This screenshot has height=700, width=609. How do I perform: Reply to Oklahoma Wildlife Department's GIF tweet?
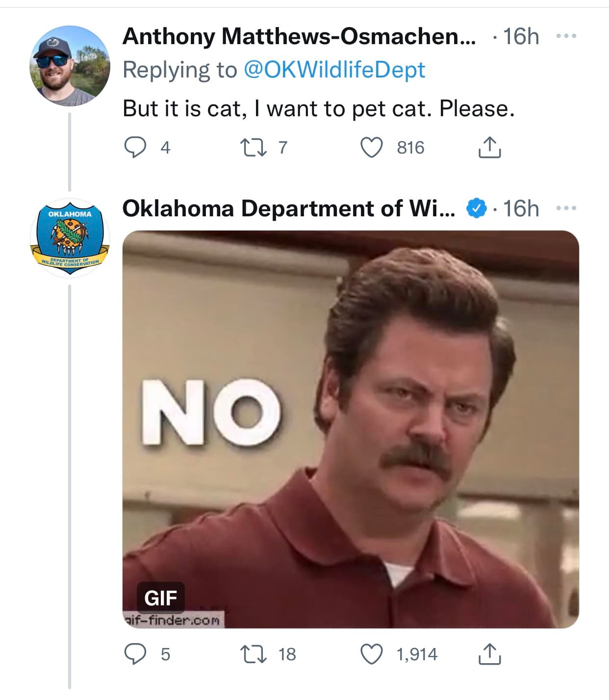point(134,654)
